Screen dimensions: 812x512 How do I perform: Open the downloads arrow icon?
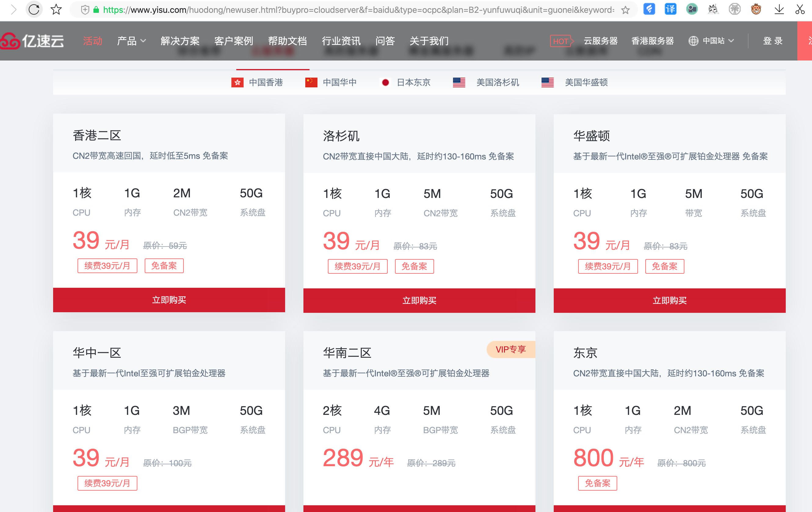(x=779, y=9)
